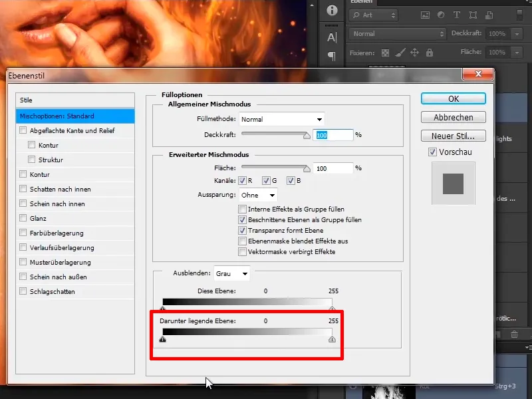
Task: Open the Fläche dropdown in Layers panel
Action: click(x=517, y=53)
